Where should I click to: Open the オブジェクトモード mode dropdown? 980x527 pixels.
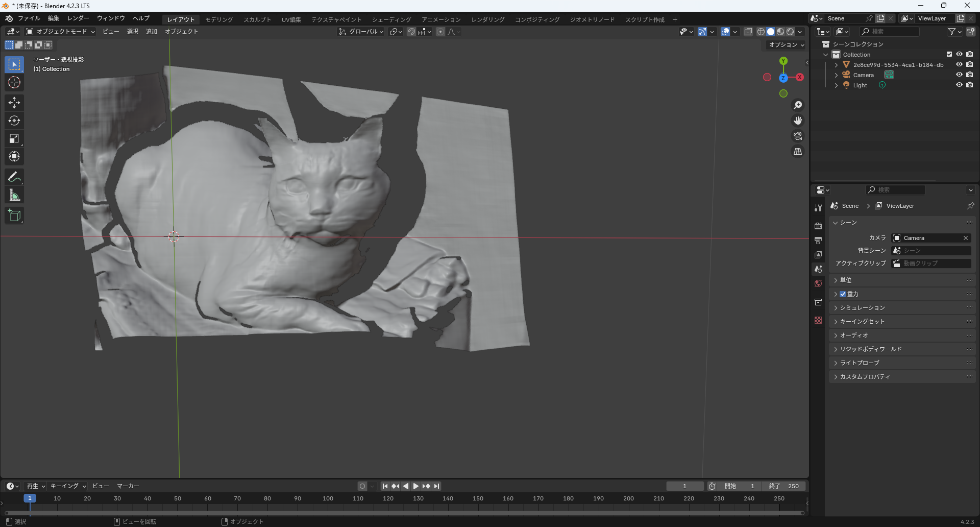[61, 32]
